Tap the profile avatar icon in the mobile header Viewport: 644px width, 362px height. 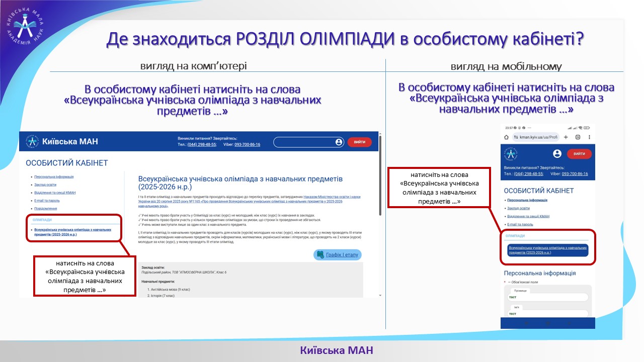click(x=556, y=154)
